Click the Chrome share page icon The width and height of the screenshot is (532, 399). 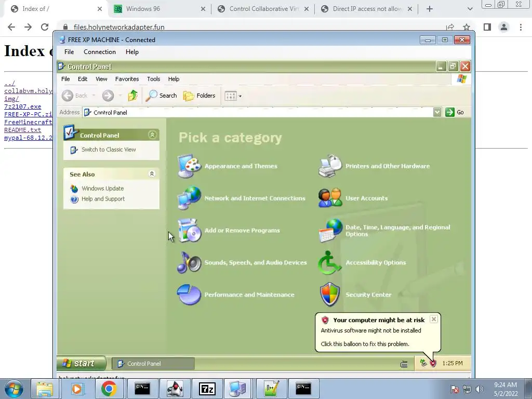[450, 27]
